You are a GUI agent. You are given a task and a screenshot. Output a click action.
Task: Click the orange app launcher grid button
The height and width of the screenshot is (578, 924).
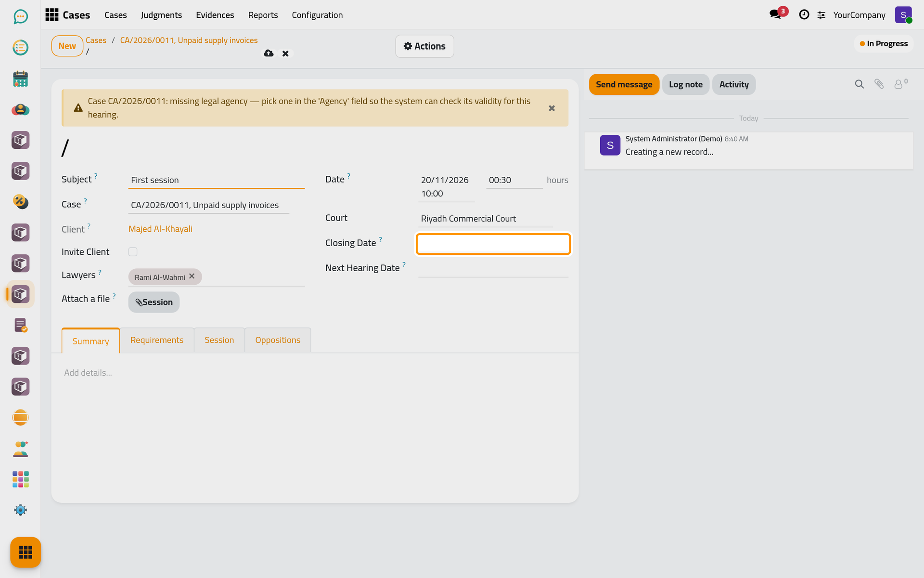pyautogui.click(x=26, y=552)
